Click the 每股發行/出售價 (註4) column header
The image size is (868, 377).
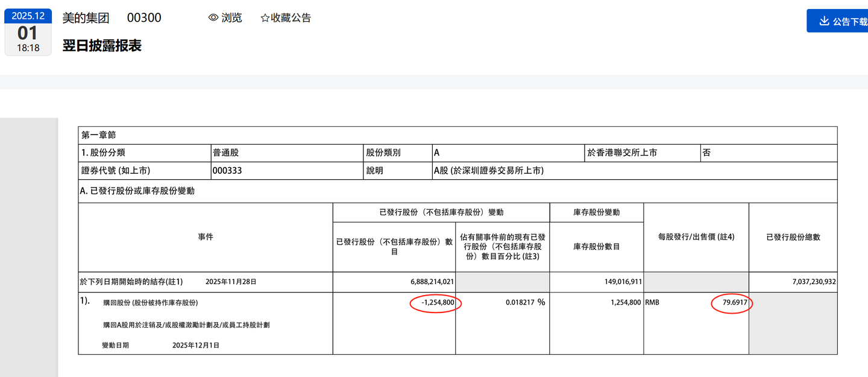pyautogui.click(x=696, y=237)
